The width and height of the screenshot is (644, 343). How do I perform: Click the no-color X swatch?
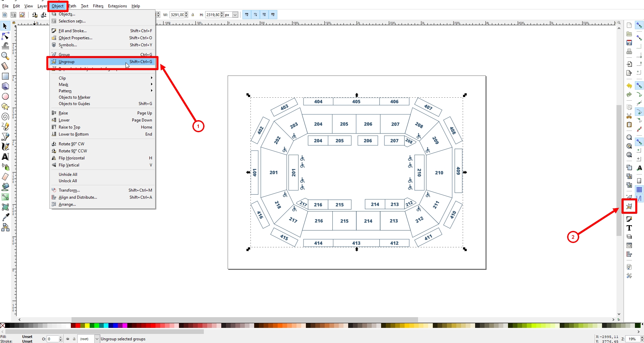(x=3, y=326)
